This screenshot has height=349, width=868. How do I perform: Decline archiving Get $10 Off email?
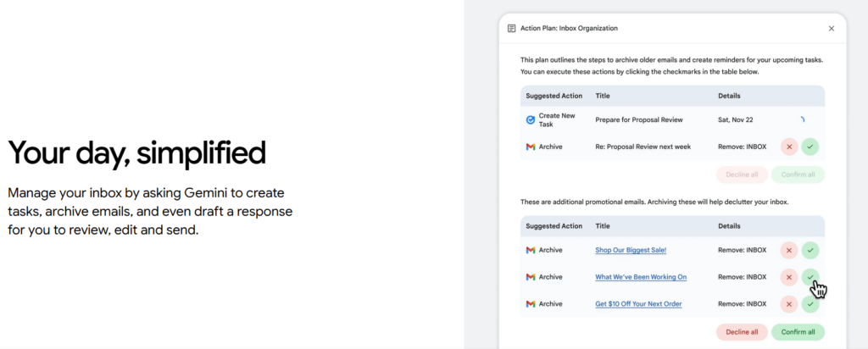point(789,304)
